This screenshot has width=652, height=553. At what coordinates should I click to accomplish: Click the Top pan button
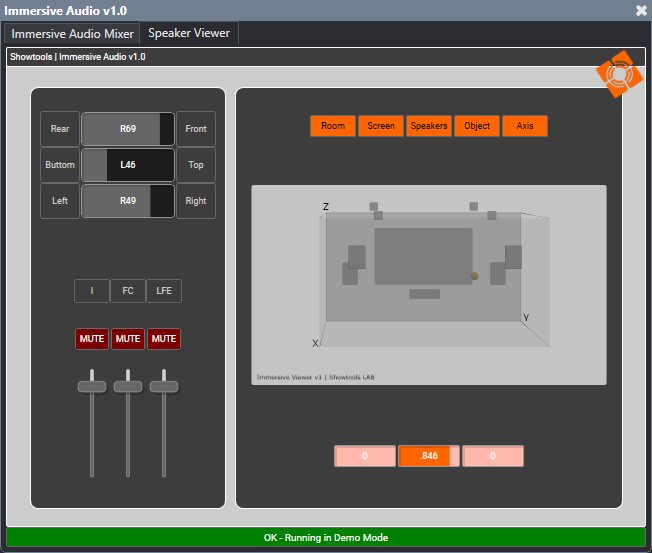[196, 165]
